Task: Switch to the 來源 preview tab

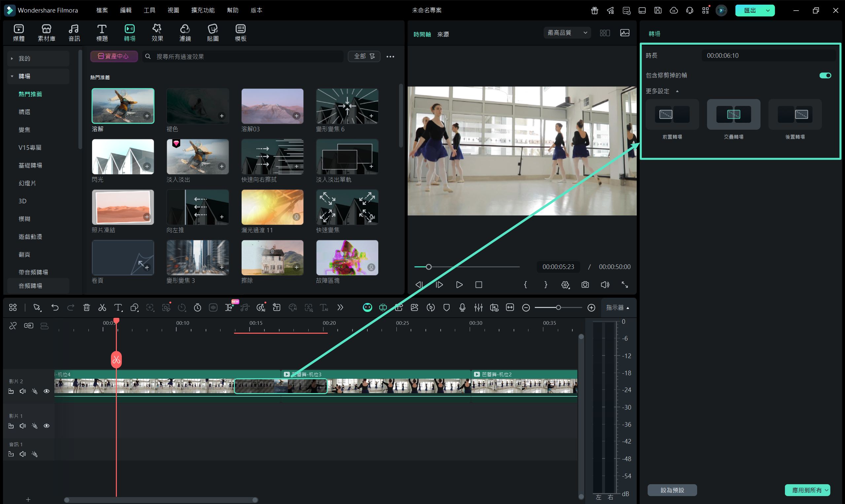Action: pos(443,34)
